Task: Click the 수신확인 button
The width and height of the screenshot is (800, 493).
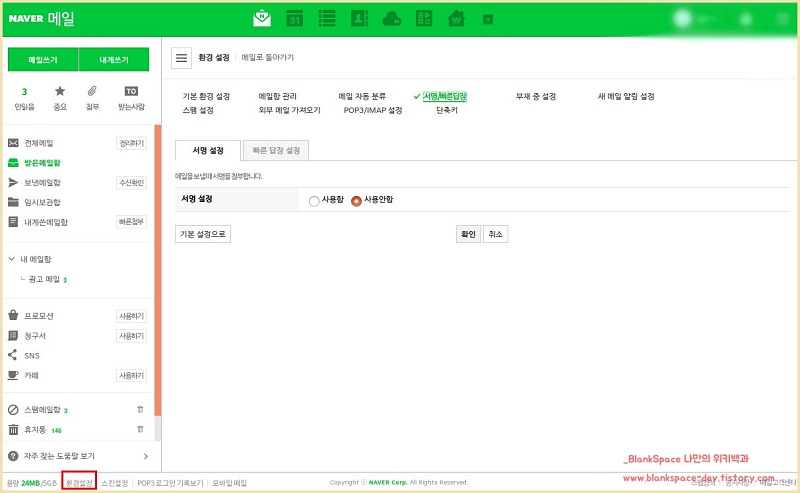Action: [x=132, y=183]
